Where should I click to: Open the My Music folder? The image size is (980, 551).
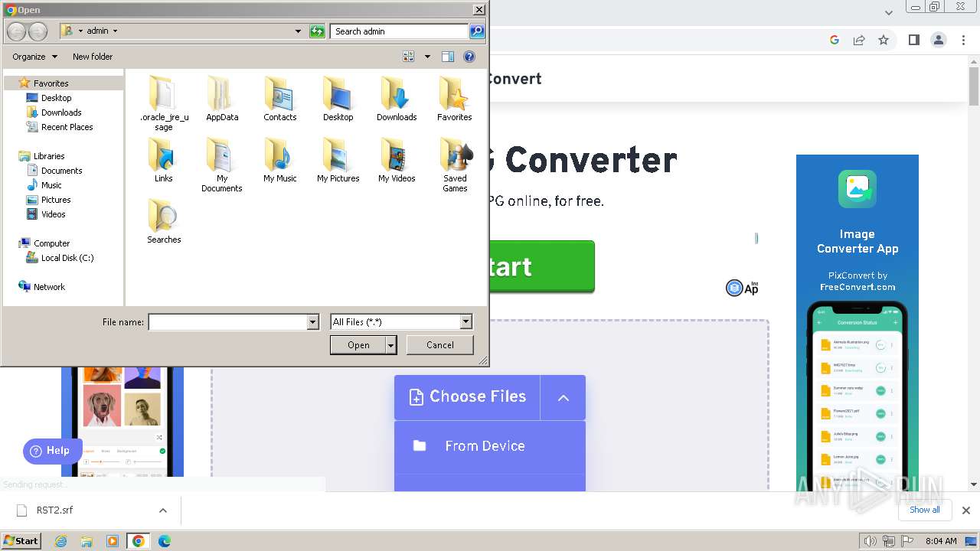(x=280, y=160)
